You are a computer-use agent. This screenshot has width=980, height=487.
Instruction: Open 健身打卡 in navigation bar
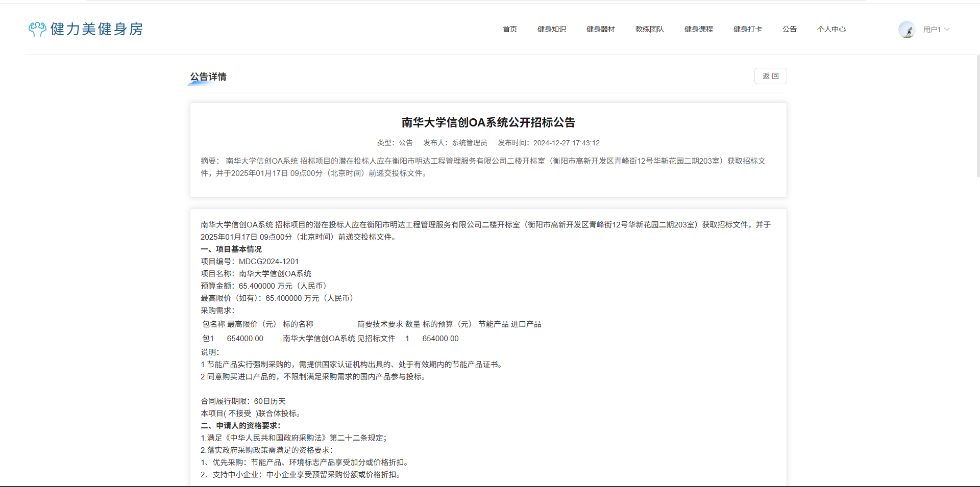[x=747, y=29]
